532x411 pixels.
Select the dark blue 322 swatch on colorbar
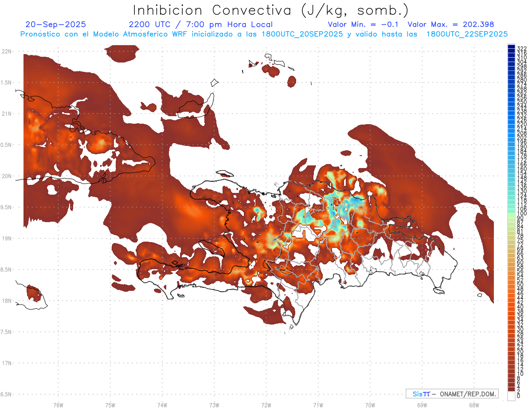click(x=511, y=47)
